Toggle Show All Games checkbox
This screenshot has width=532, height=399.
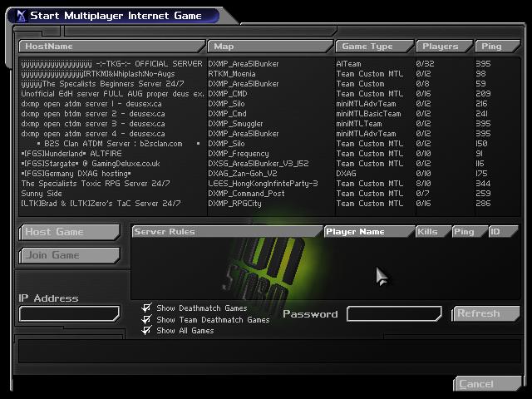click(146, 331)
